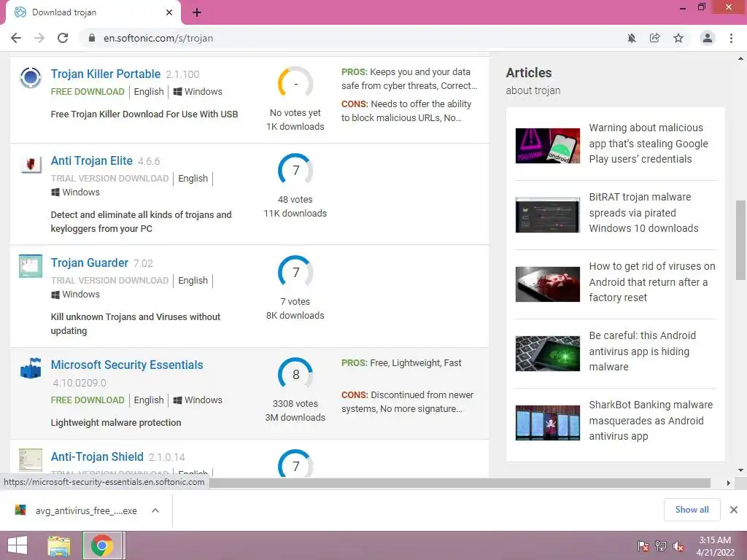The image size is (747, 560).
Task: Open Anti Trojan Elite title link
Action: 92,161
